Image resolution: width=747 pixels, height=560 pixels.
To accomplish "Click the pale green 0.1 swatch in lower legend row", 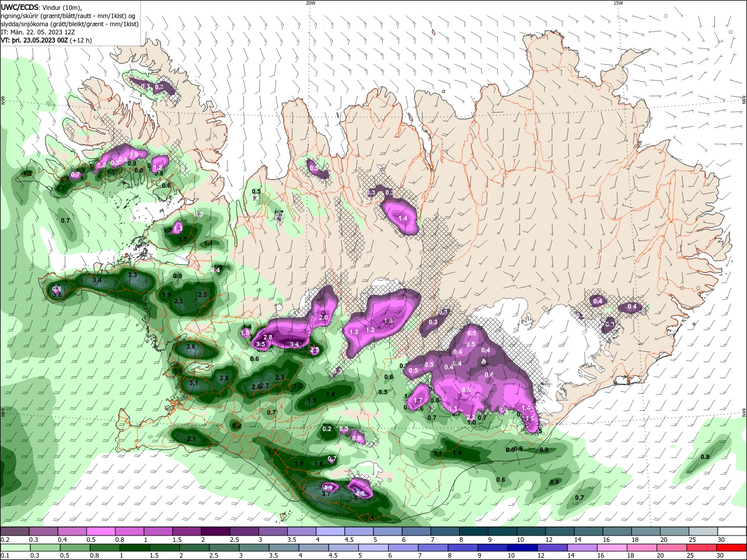I will [x=15, y=548].
